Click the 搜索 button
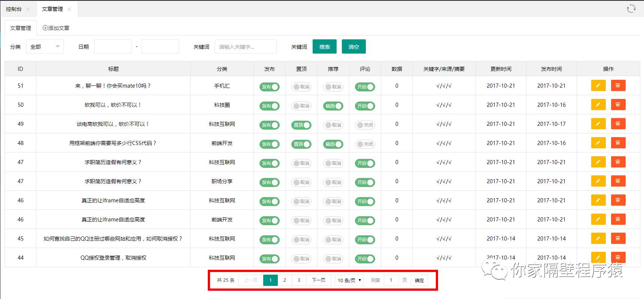Screen dimensions: 644x299 [325, 46]
